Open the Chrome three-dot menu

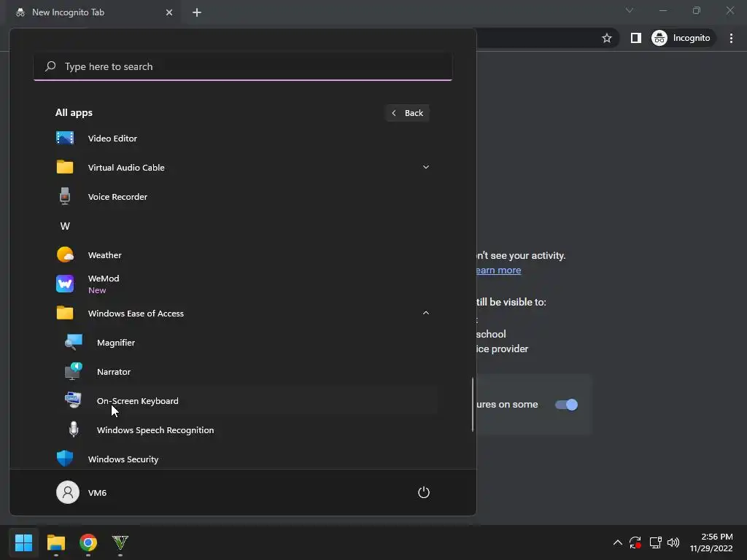click(x=731, y=38)
